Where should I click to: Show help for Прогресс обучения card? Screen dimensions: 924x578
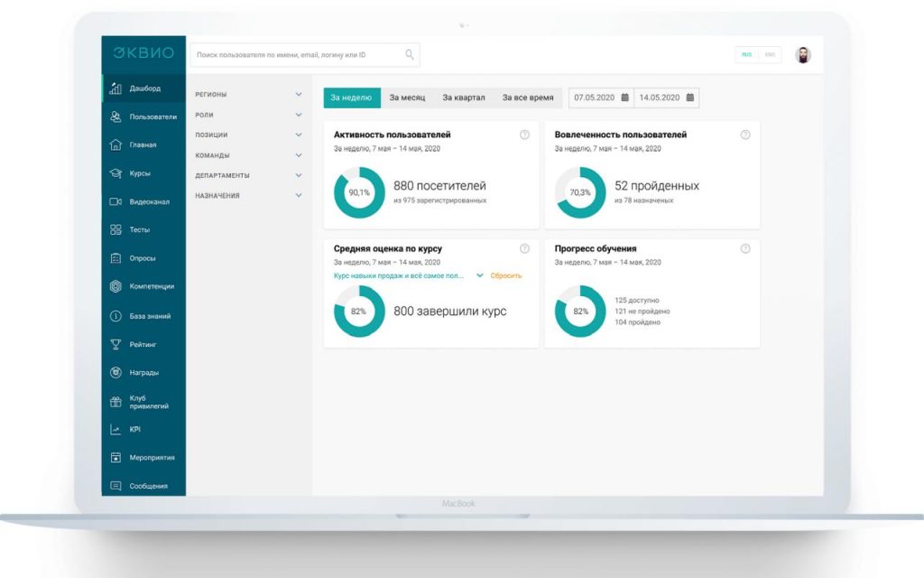[745, 249]
